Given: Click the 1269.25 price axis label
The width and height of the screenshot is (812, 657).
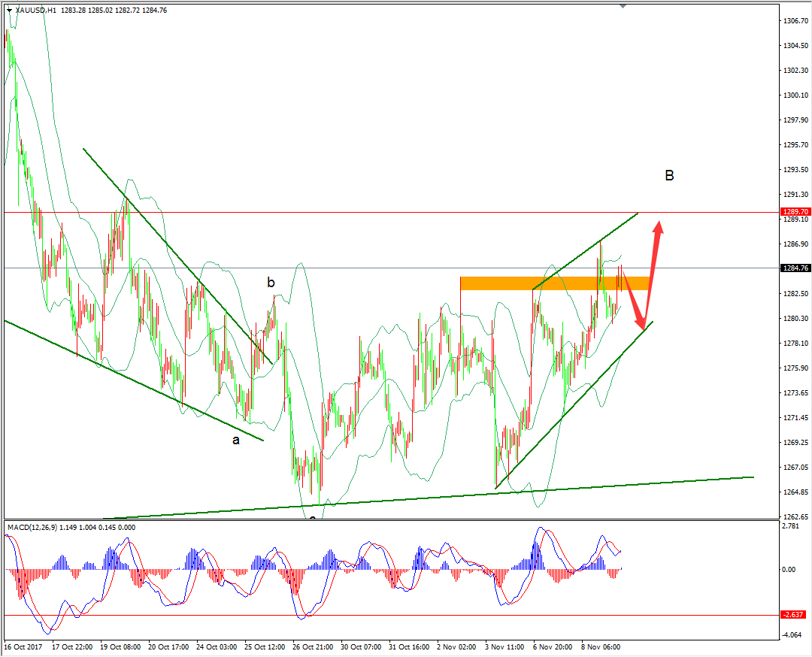Looking at the screenshot, I should coord(796,443).
